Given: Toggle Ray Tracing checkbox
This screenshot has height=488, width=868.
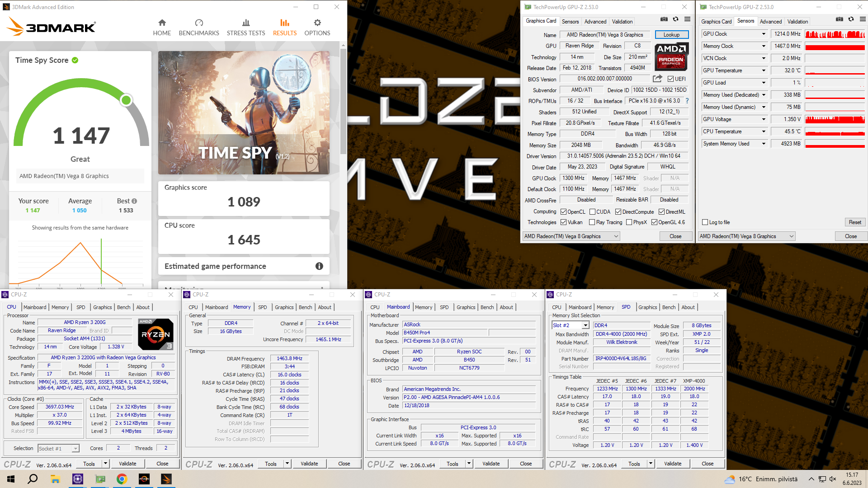Looking at the screenshot, I should (592, 222).
